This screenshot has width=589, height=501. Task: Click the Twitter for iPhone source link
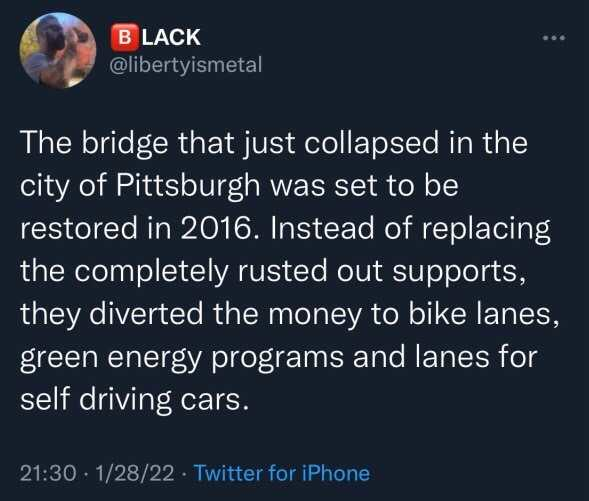coord(281,473)
